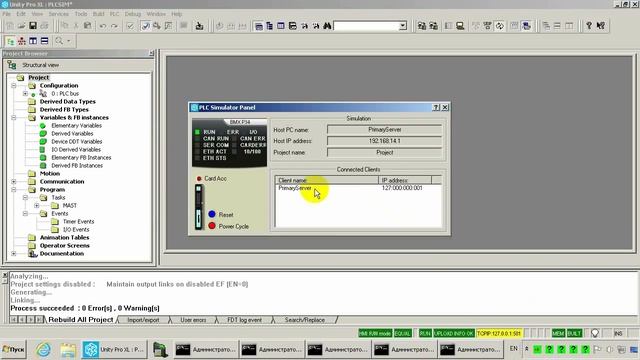Collapse the Program tree node
Image resolution: width=640 pixels, height=360 pixels.
(14, 189)
